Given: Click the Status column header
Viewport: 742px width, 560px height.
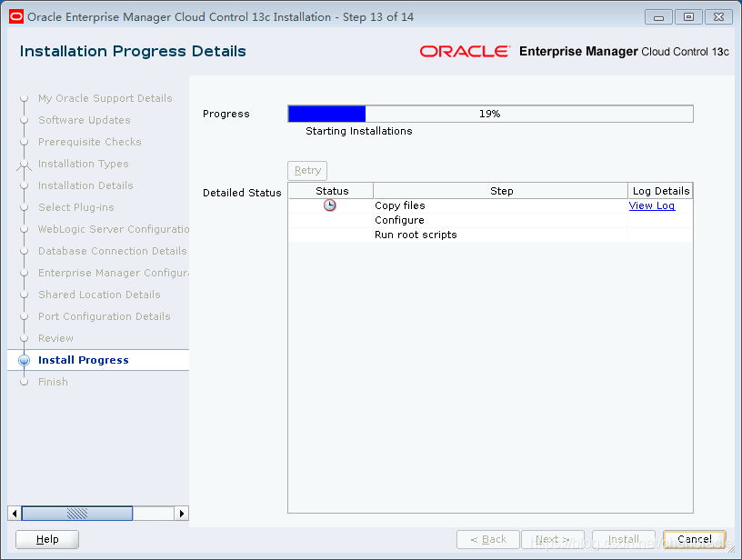Looking at the screenshot, I should tap(331, 191).
